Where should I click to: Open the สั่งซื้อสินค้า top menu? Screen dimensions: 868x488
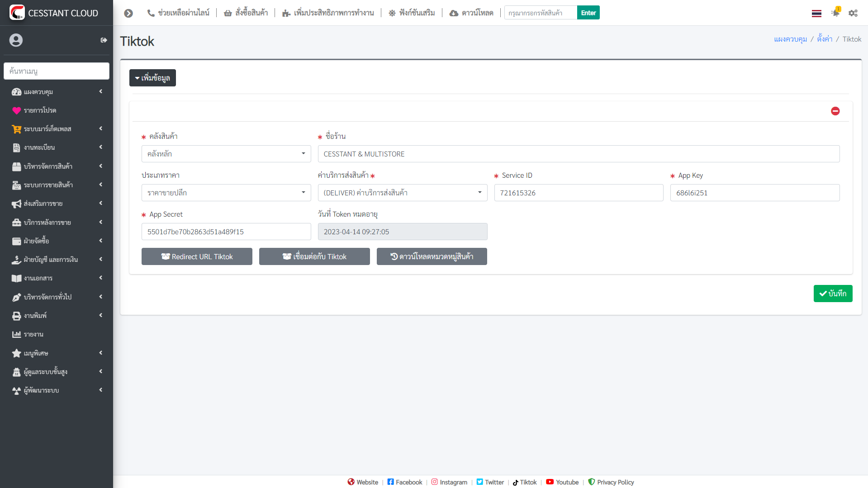[x=246, y=13]
